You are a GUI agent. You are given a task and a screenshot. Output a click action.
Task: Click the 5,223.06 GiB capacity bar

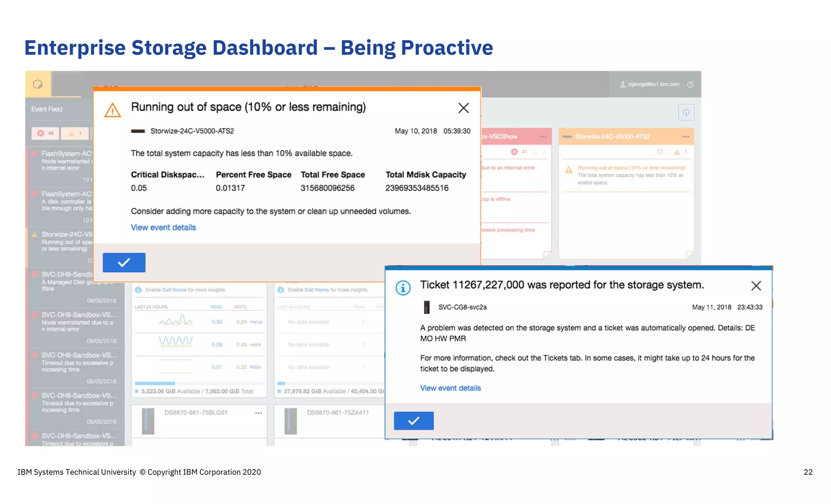(199, 383)
